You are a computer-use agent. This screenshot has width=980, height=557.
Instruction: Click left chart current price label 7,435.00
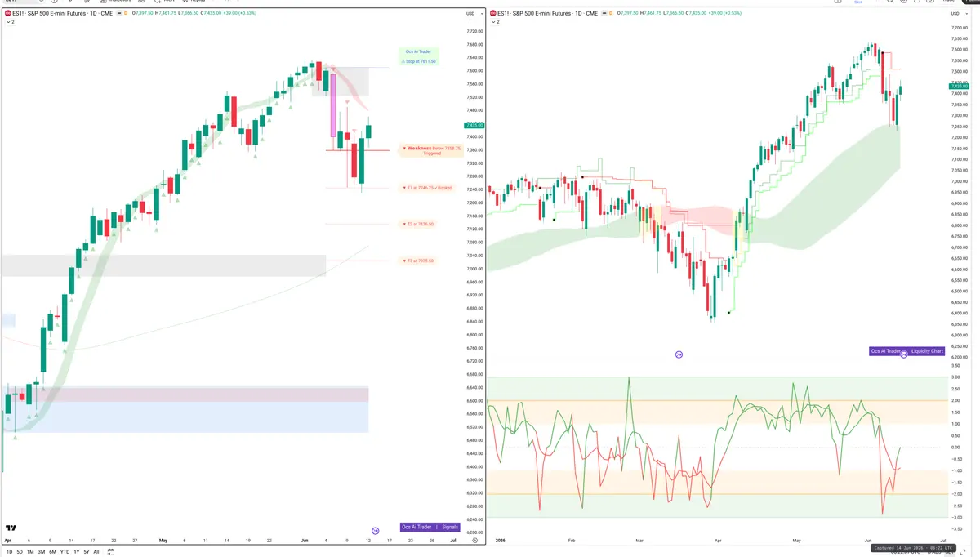pyautogui.click(x=474, y=125)
